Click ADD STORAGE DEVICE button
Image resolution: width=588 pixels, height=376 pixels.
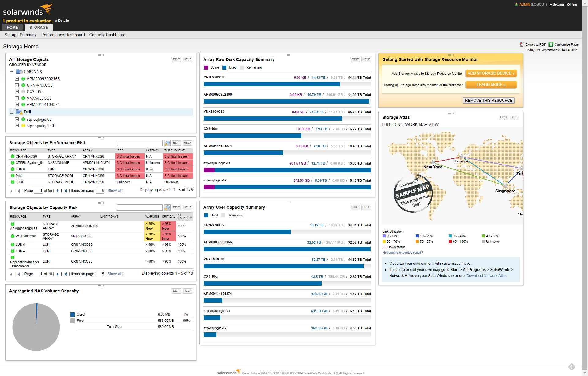tap(491, 74)
